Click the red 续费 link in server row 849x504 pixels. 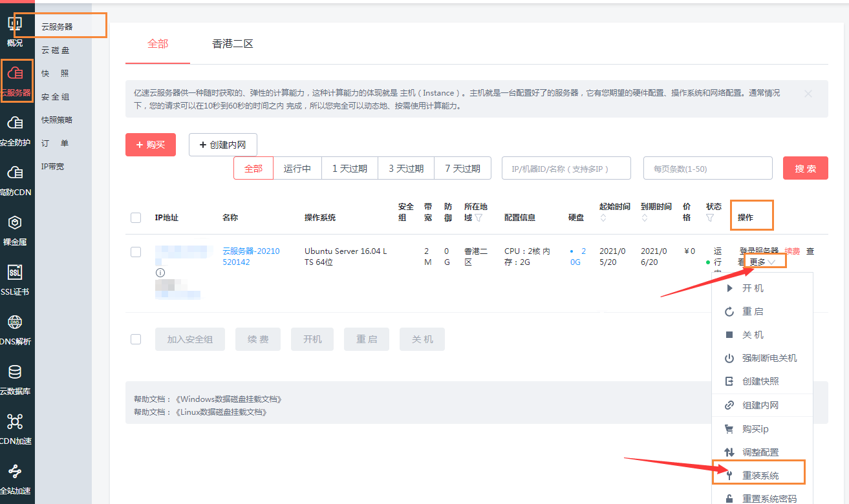coord(792,251)
